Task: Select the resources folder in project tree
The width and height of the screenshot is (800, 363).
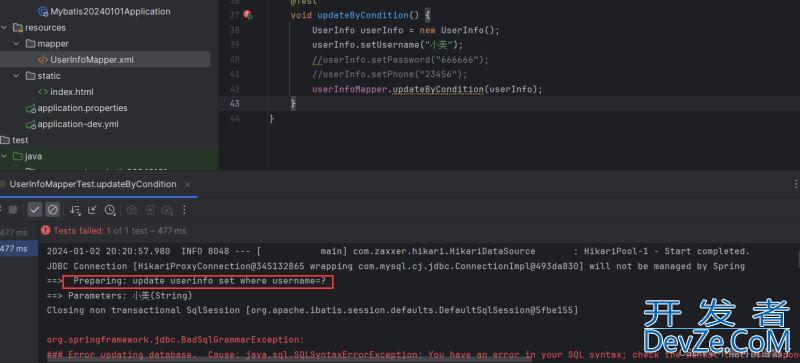Action: [45, 28]
